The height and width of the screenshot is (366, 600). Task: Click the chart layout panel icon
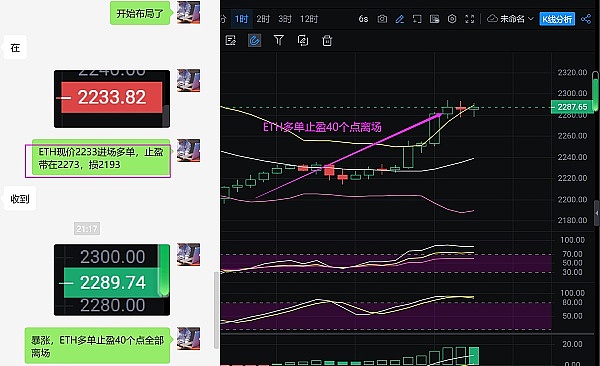[x=434, y=19]
